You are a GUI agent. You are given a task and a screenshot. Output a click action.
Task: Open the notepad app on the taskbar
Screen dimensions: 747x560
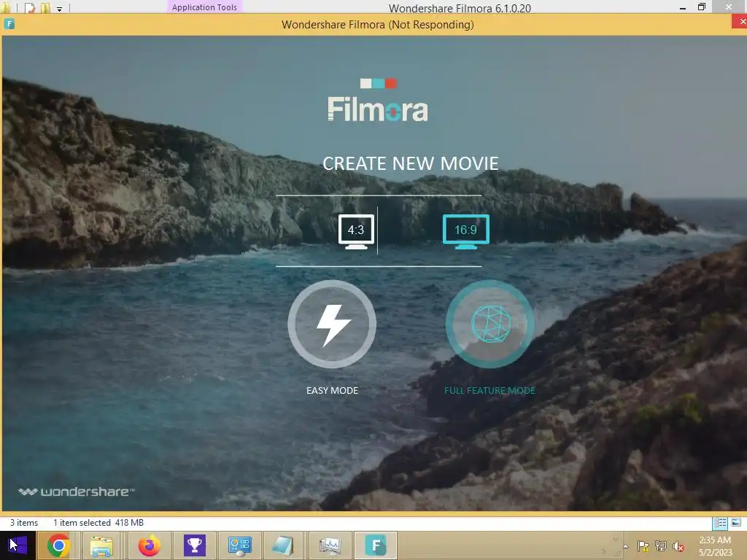click(284, 545)
